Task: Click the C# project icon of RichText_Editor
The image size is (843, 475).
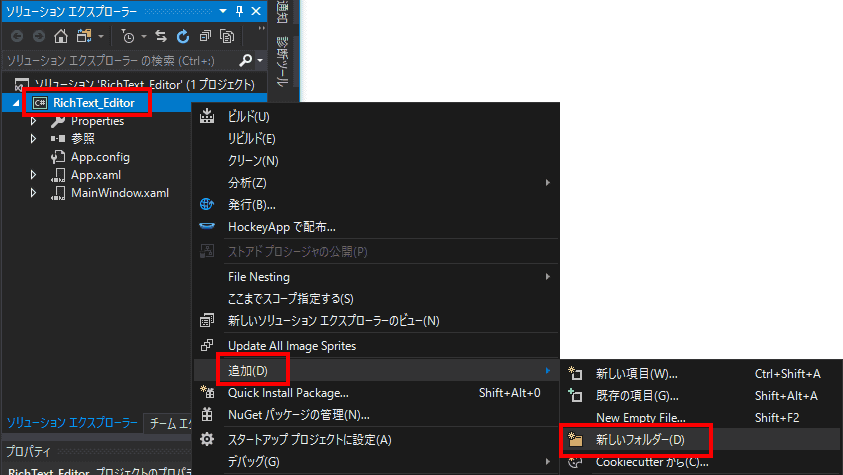Action: (40, 103)
